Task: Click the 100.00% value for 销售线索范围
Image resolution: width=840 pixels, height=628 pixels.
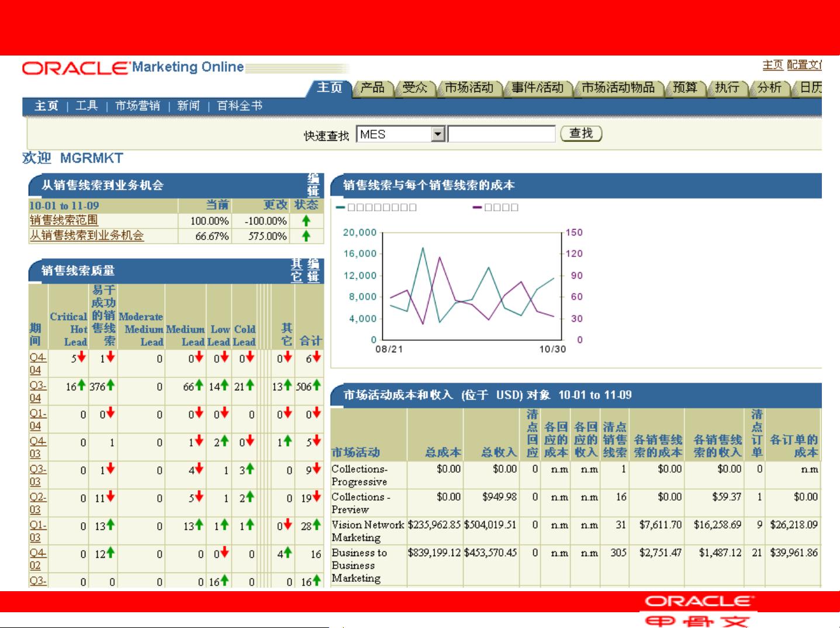Action: point(209,221)
